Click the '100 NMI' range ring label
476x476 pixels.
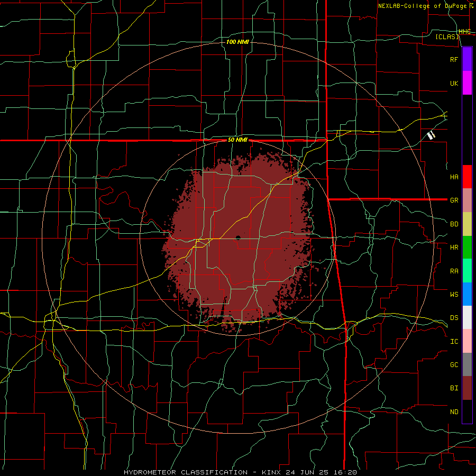click(x=237, y=42)
